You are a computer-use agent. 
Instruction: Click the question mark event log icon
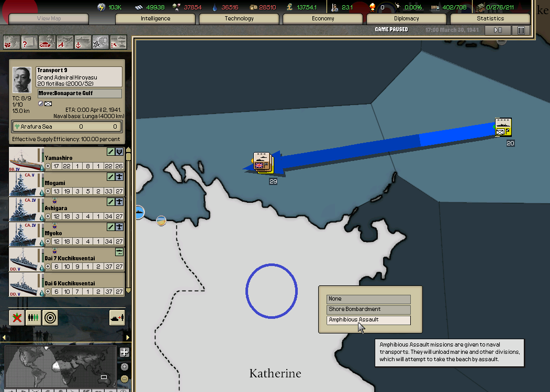click(29, 42)
